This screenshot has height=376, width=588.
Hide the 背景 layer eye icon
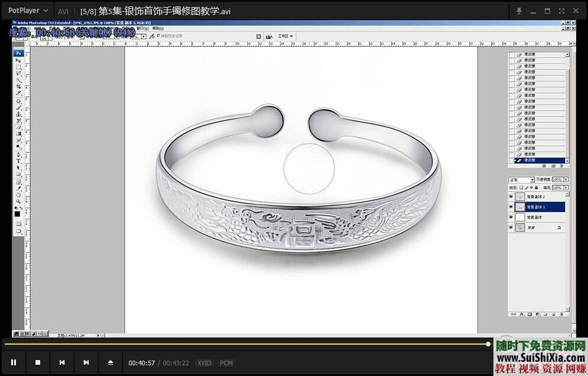tap(511, 228)
